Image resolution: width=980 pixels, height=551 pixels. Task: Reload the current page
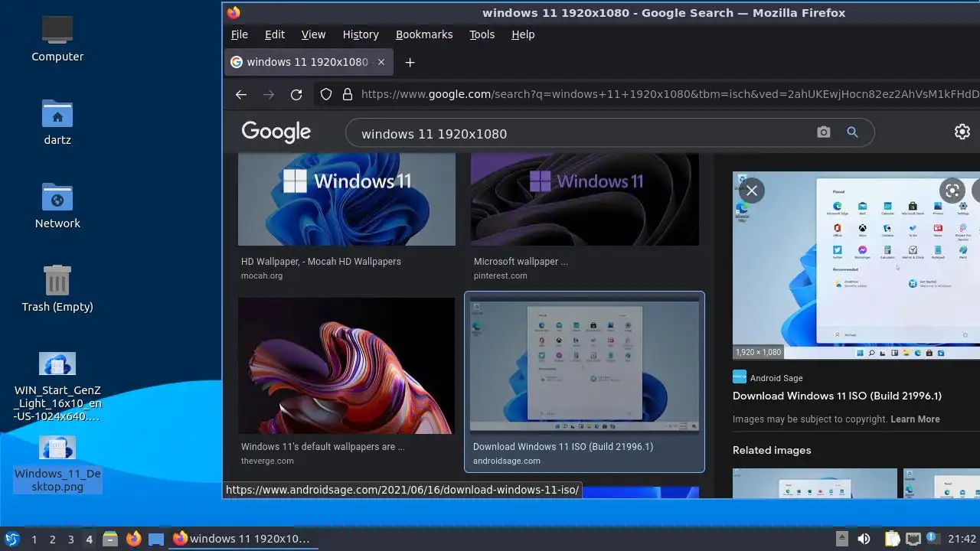point(296,94)
